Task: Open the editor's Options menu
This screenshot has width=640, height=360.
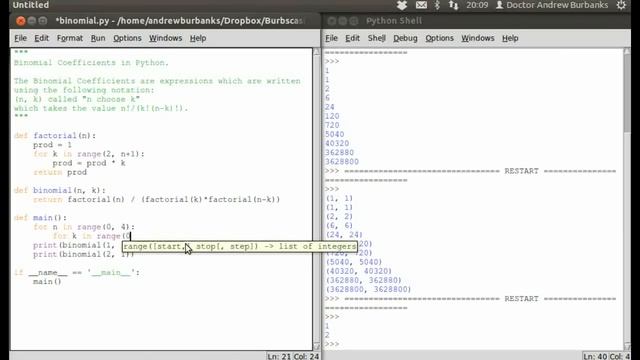Action: 127,38
